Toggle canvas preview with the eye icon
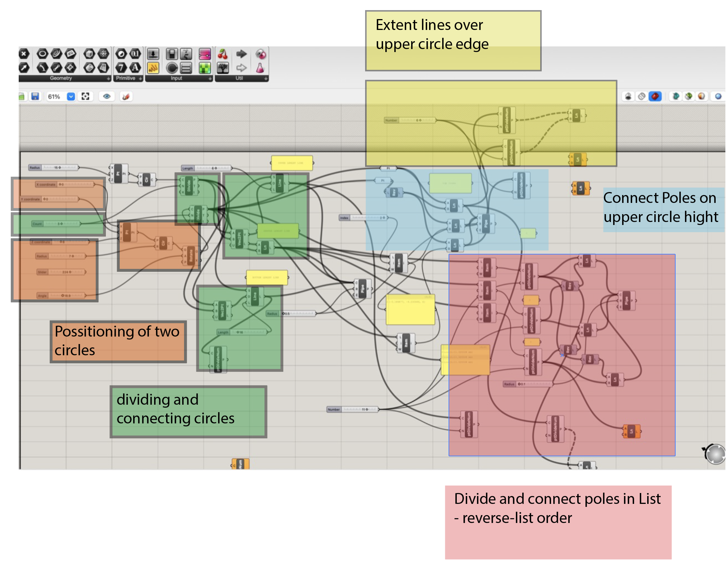 pos(107,97)
